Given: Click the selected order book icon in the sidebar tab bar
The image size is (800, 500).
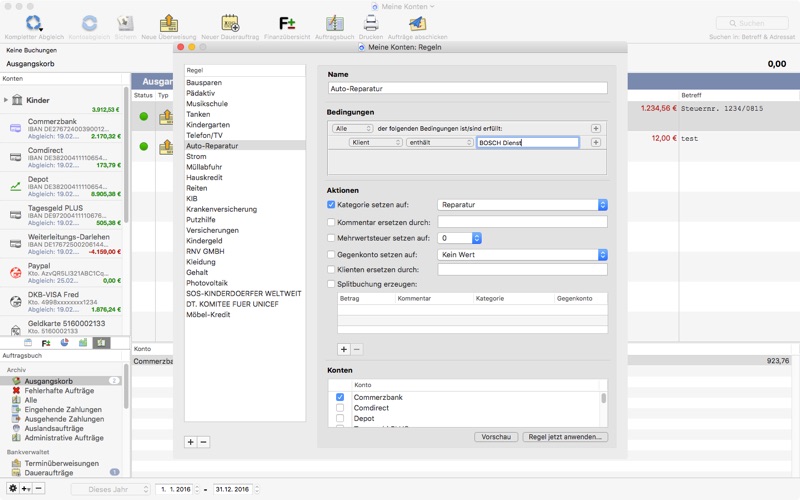Looking at the screenshot, I should [101, 343].
